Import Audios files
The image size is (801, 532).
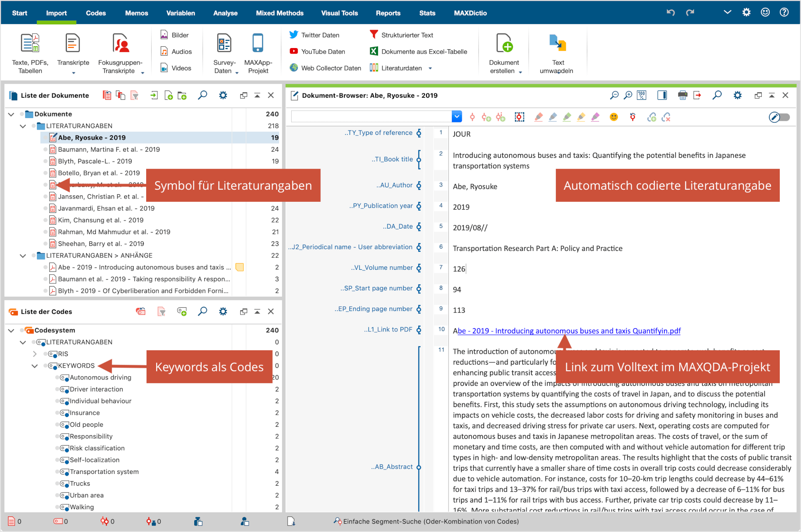pyautogui.click(x=176, y=52)
